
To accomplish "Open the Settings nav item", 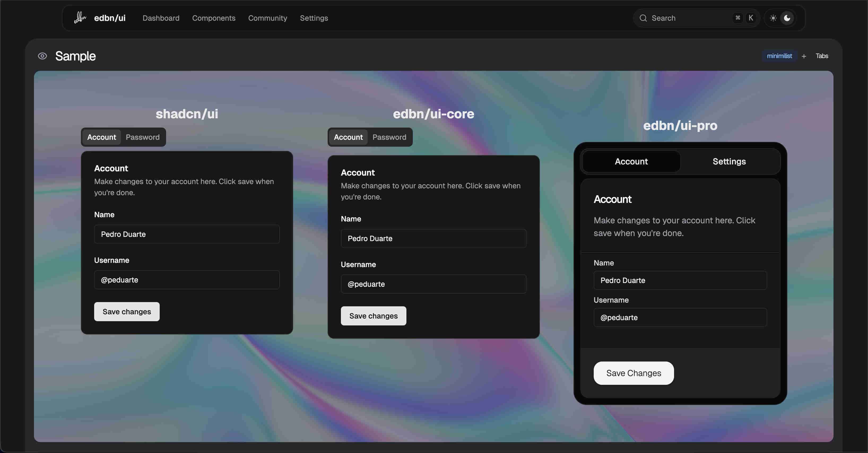I will pos(314,18).
